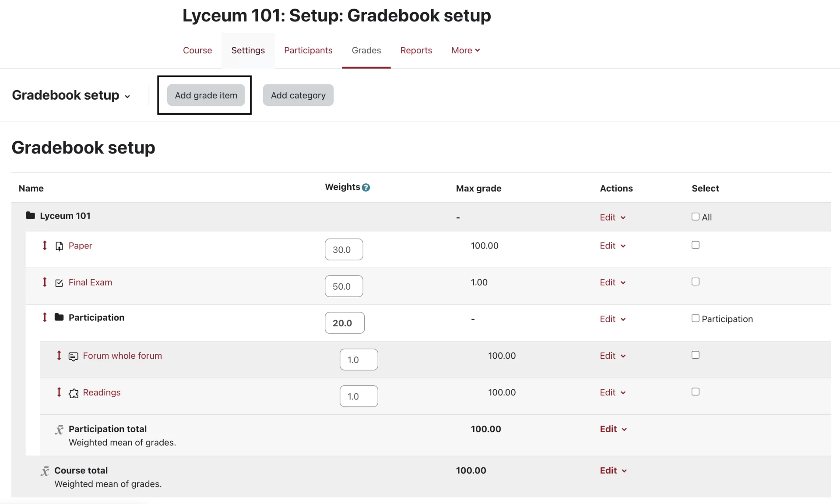
Task: Click the Weights help question mark icon
Action: (x=366, y=187)
